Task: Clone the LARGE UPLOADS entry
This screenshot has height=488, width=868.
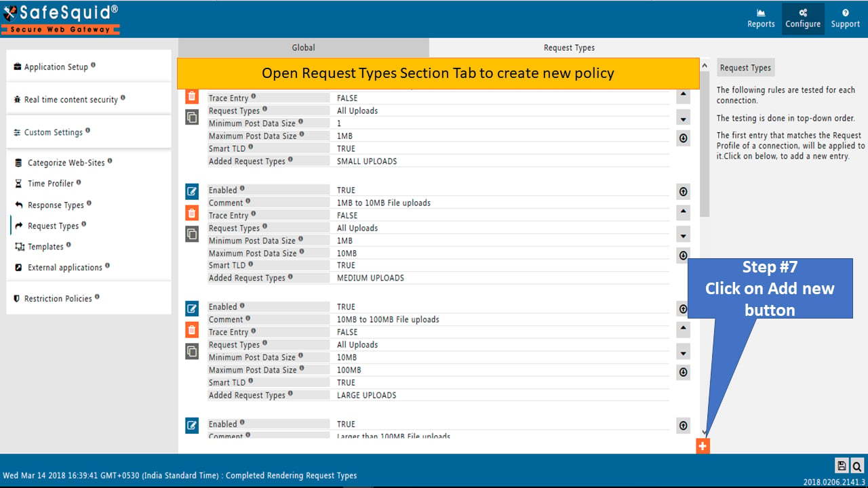Action: pos(192,351)
